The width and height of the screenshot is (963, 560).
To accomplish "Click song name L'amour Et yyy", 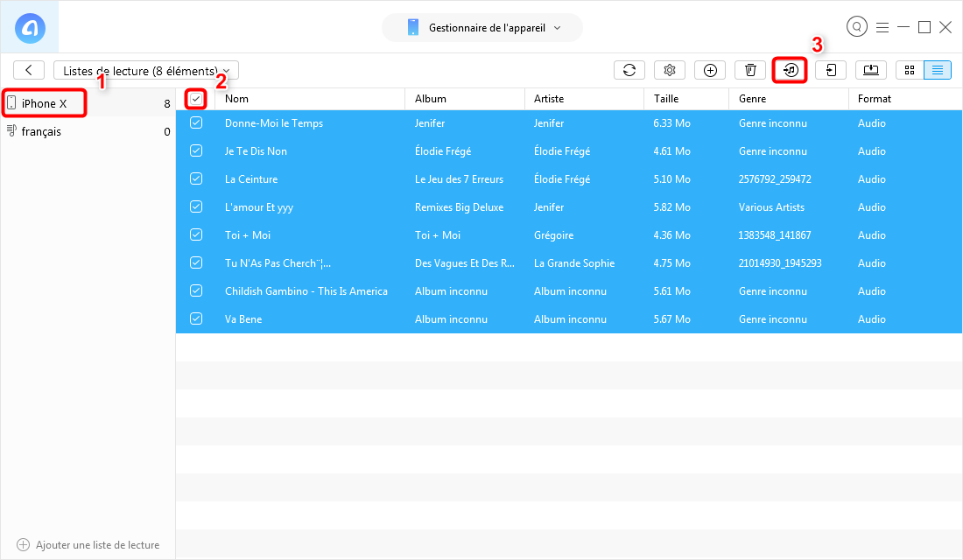I will click(259, 206).
